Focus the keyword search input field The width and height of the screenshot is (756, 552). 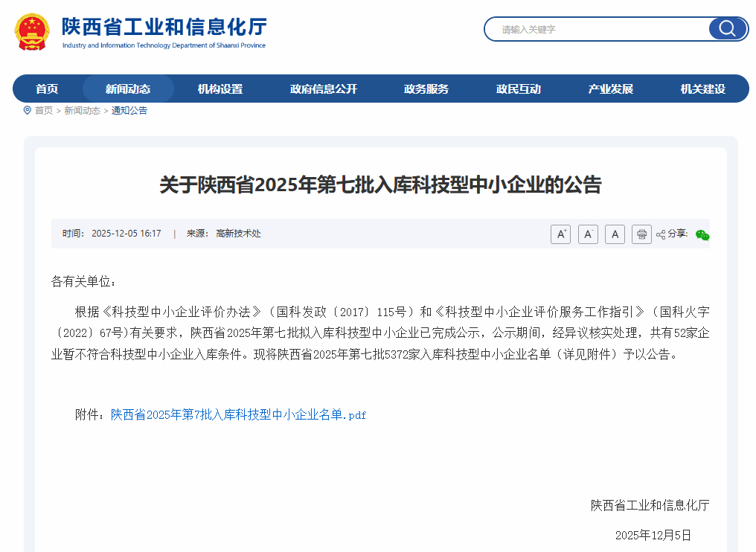(x=599, y=30)
